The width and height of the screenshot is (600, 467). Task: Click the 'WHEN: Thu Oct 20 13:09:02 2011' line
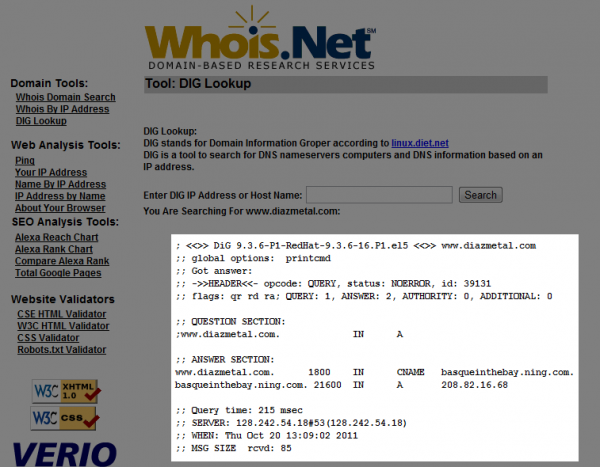(x=267, y=435)
